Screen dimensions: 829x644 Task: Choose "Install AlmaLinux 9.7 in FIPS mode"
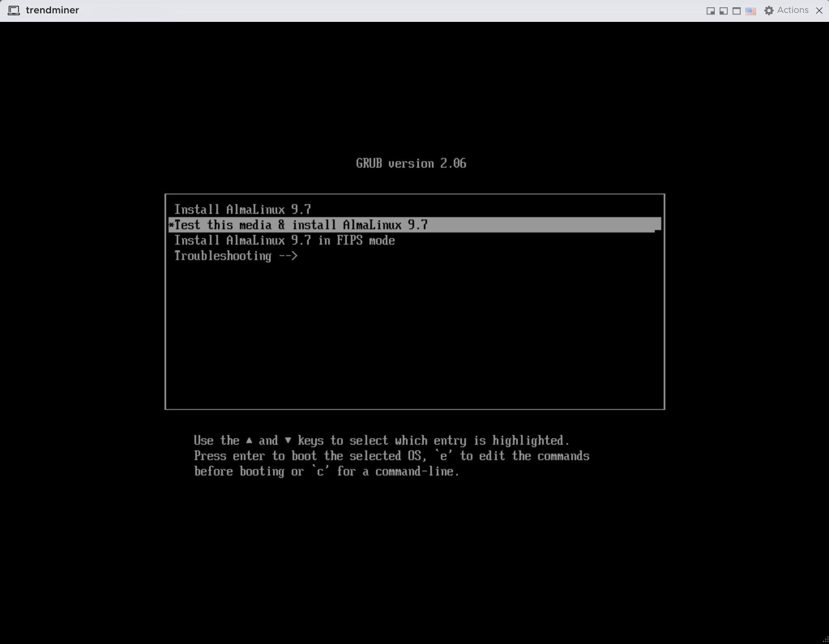(x=285, y=240)
